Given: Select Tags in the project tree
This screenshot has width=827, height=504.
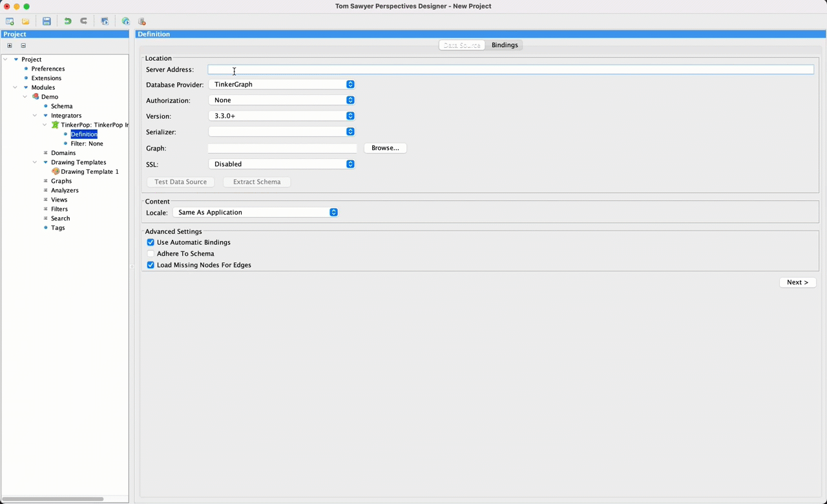Looking at the screenshot, I should click(x=58, y=228).
